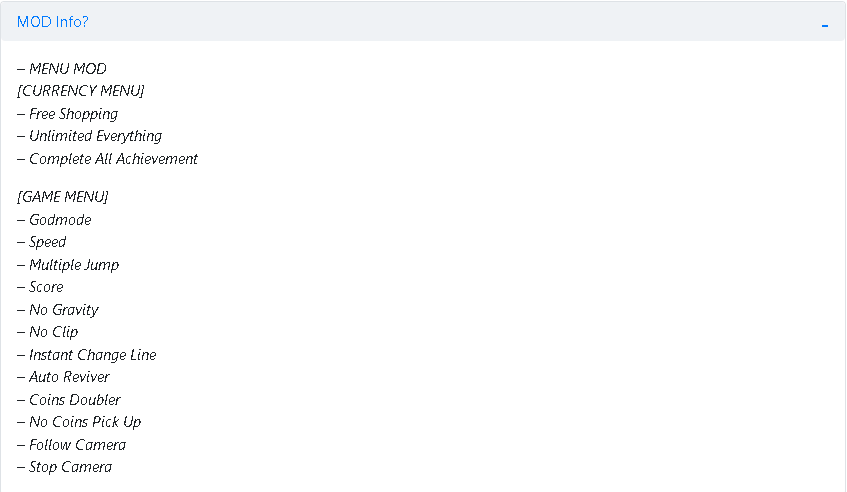Click the [GAME MENU] heading
Screen dimensions: 847x492
[63, 197]
